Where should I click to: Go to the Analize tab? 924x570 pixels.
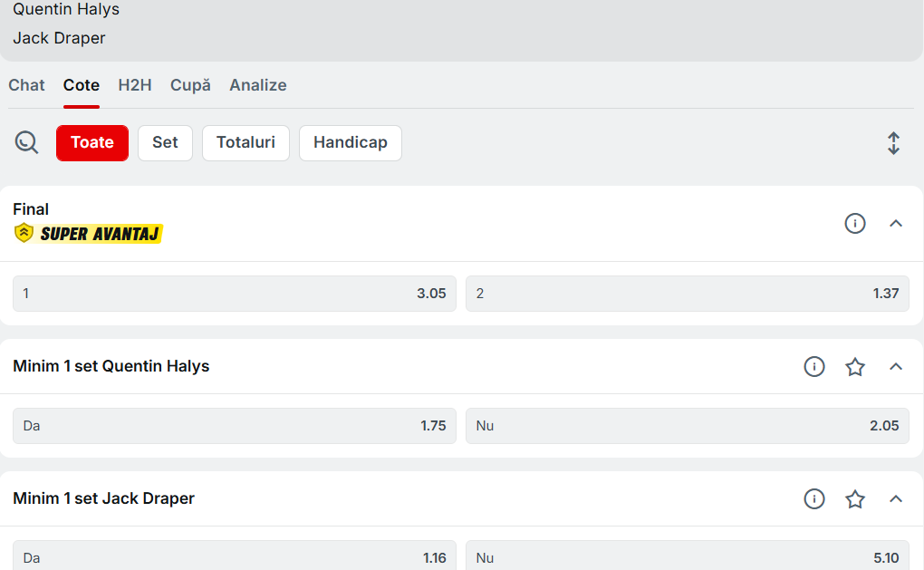(258, 85)
